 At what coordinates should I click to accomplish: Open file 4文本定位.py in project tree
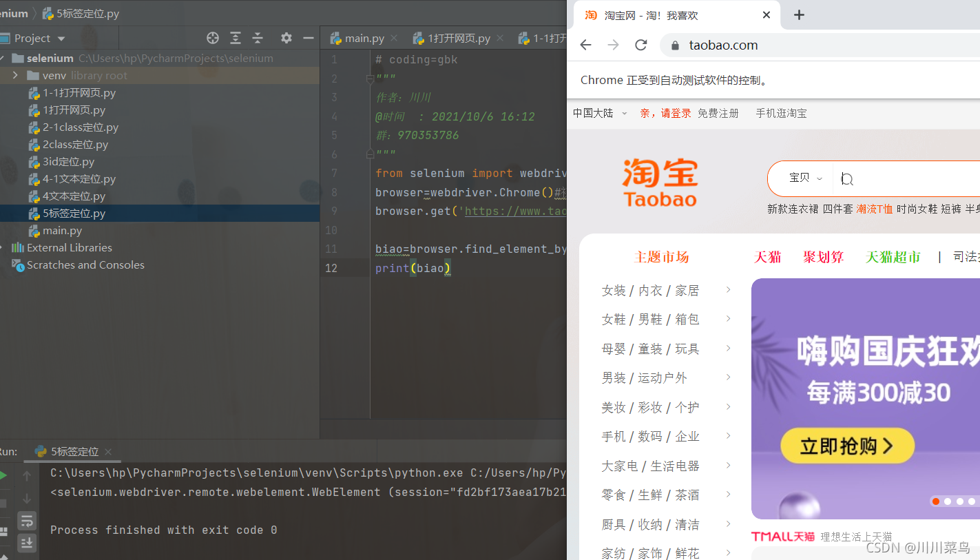[x=74, y=196]
